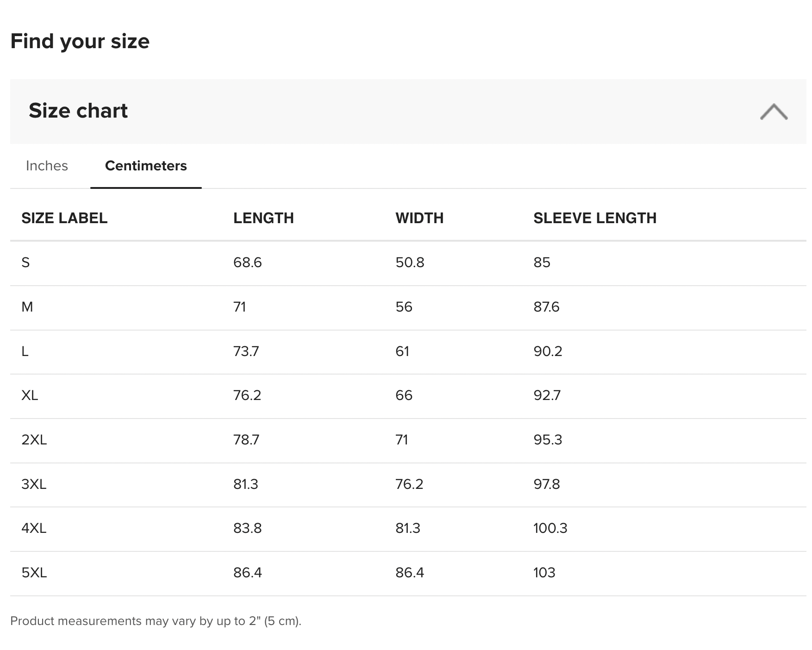The width and height of the screenshot is (812, 650).
Task: Select the XL size row label
Action: coord(30,395)
